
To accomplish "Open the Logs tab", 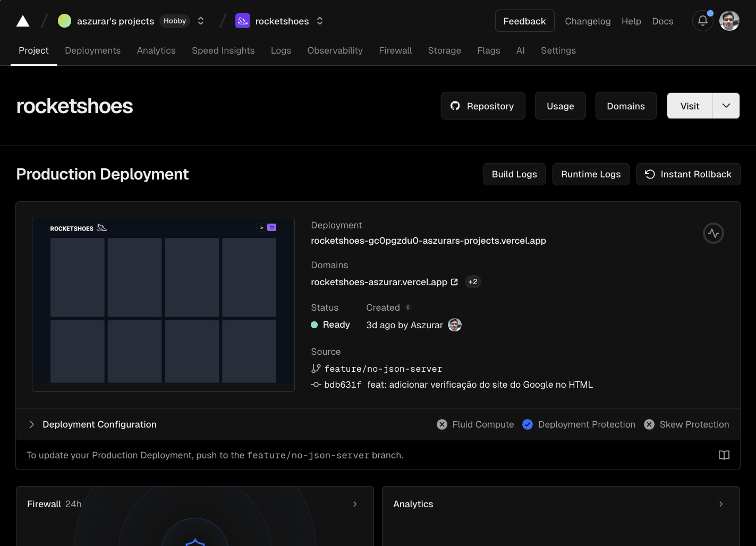I will click(281, 50).
